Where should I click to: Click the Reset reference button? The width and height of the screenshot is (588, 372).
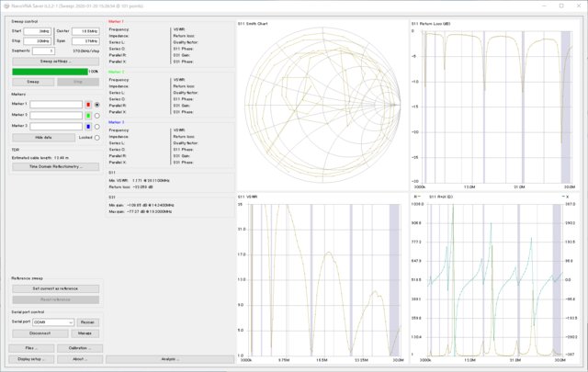[55, 299]
